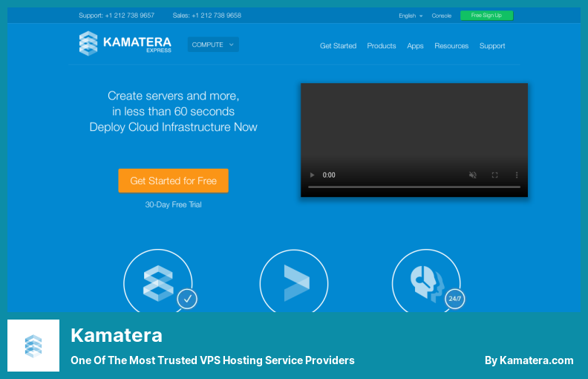Open the English language dropdown

click(411, 16)
